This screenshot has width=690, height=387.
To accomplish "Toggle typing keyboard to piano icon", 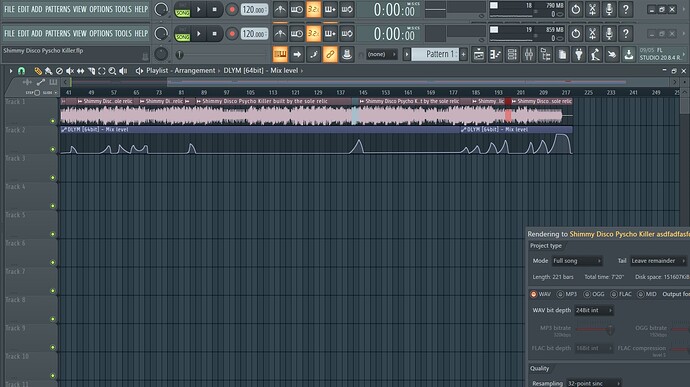I will (x=280, y=54).
